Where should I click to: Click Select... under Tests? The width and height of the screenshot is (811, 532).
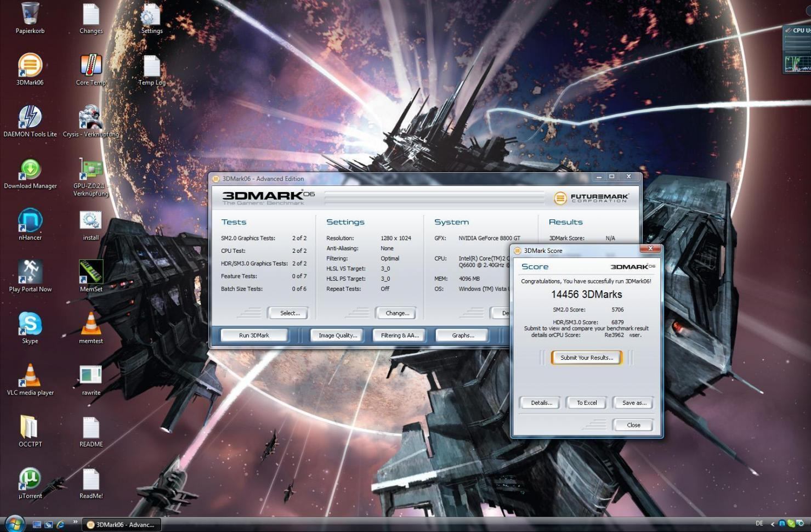[290, 313]
